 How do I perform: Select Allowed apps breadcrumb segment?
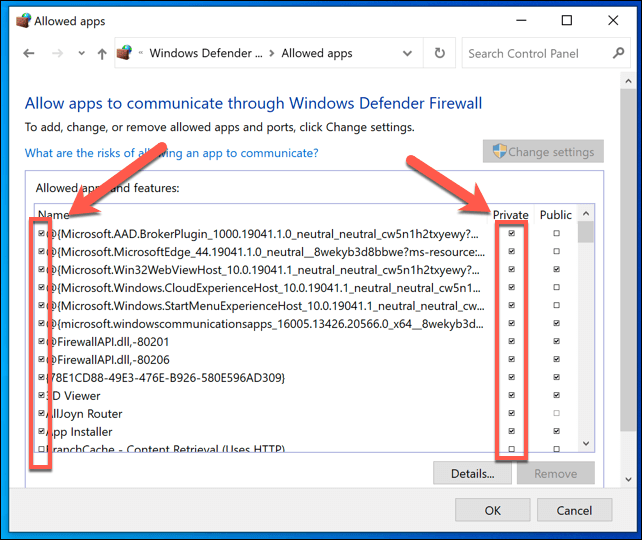tap(317, 54)
